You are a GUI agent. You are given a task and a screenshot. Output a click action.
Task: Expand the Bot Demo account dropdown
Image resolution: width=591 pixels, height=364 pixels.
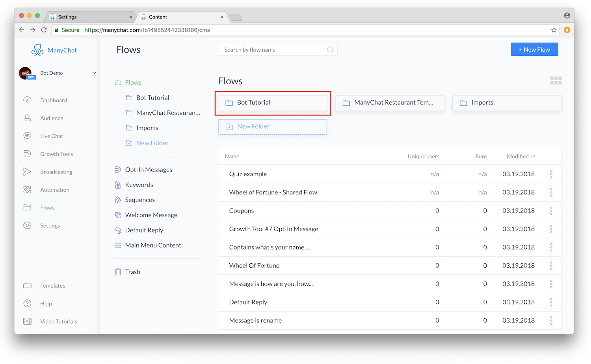tap(94, 73)
